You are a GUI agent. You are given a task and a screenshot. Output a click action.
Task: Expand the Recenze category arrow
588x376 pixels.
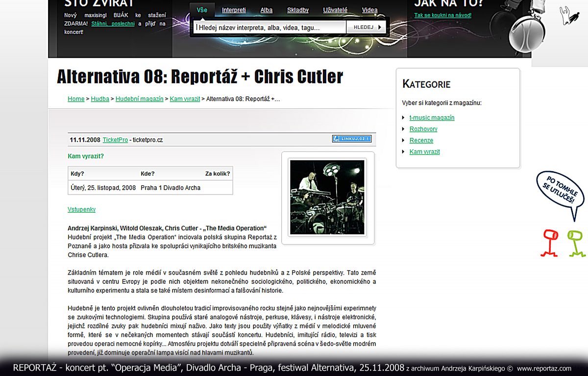pos(404,140)
